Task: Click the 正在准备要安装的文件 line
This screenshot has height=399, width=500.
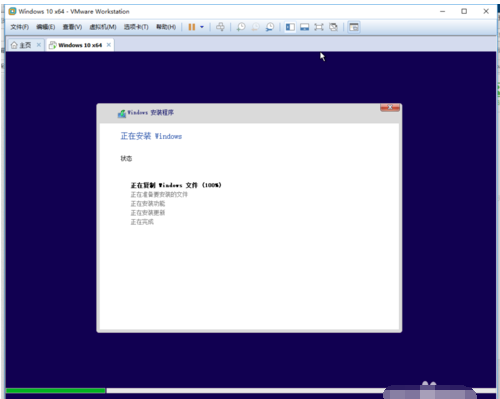Action: (x=159, y=194)
